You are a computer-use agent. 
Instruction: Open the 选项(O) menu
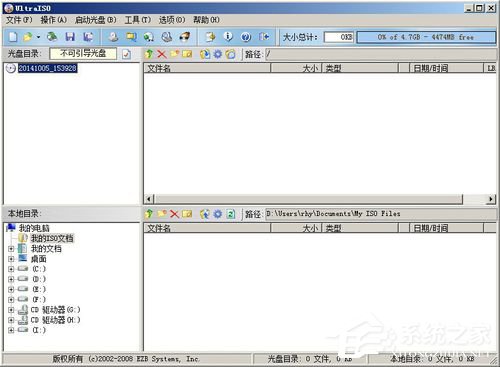(172, 20)
